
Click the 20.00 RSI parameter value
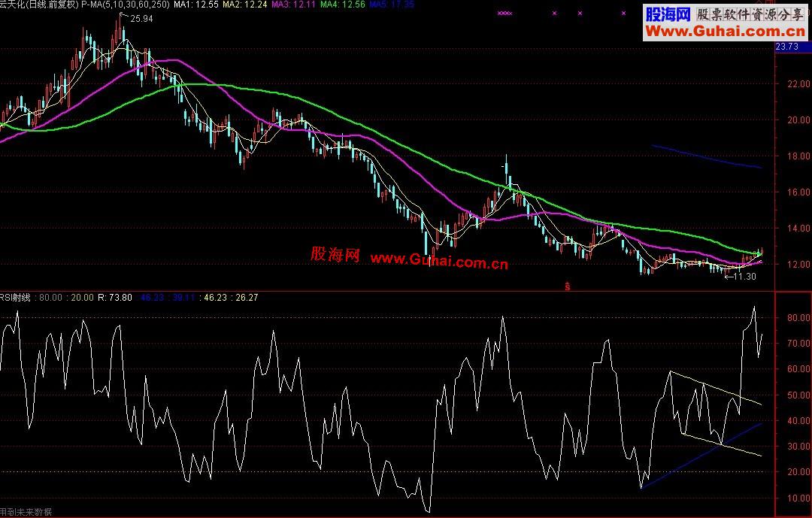(83, 297)
